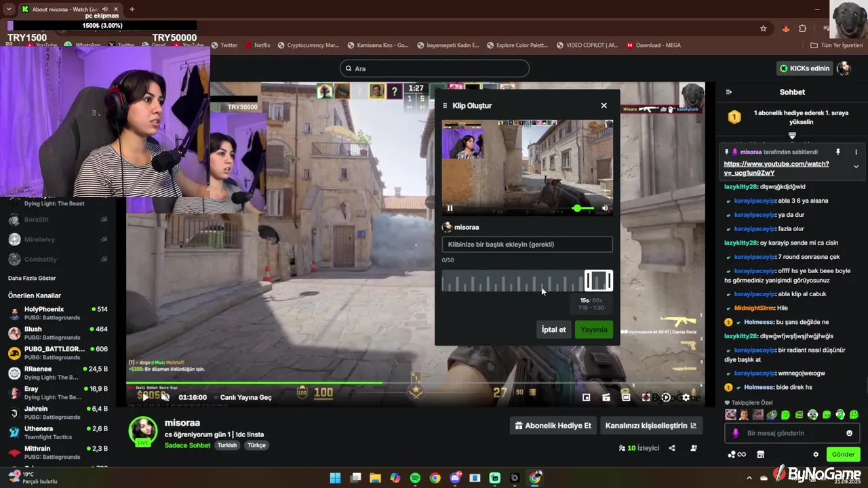
Task: Play the main stream video
Action: coord(145,397)
